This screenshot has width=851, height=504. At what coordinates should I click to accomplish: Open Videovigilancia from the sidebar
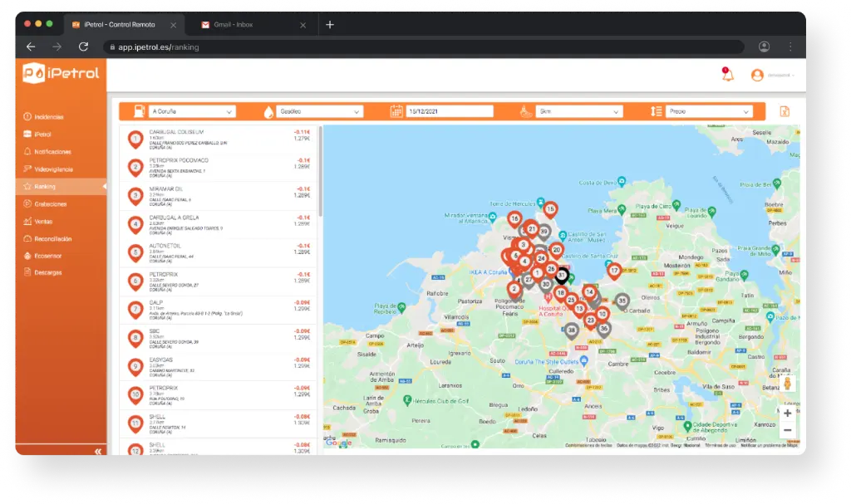pyautogui.click(x=53, y=169)
